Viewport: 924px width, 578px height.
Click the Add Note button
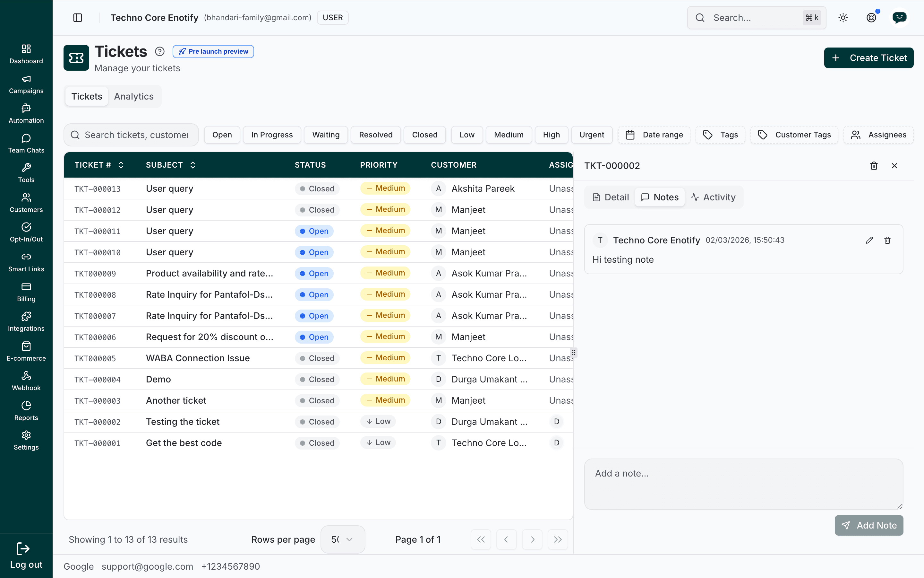(x=868, y=525)
